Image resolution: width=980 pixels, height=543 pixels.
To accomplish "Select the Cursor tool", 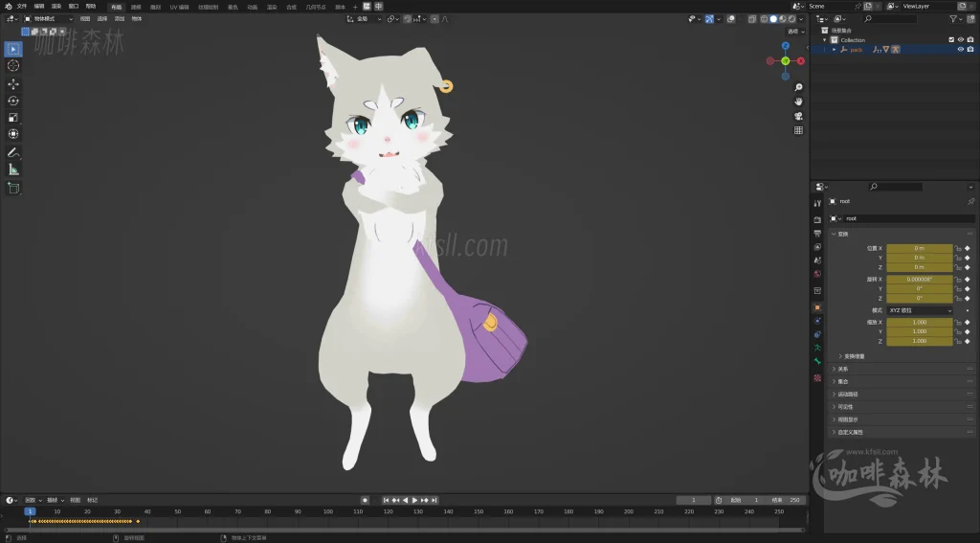I will point(13,66).
